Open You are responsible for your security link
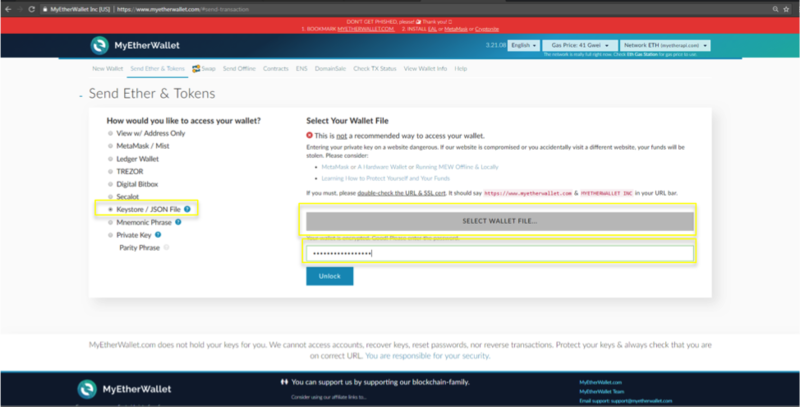 click(x=428, y=356)
